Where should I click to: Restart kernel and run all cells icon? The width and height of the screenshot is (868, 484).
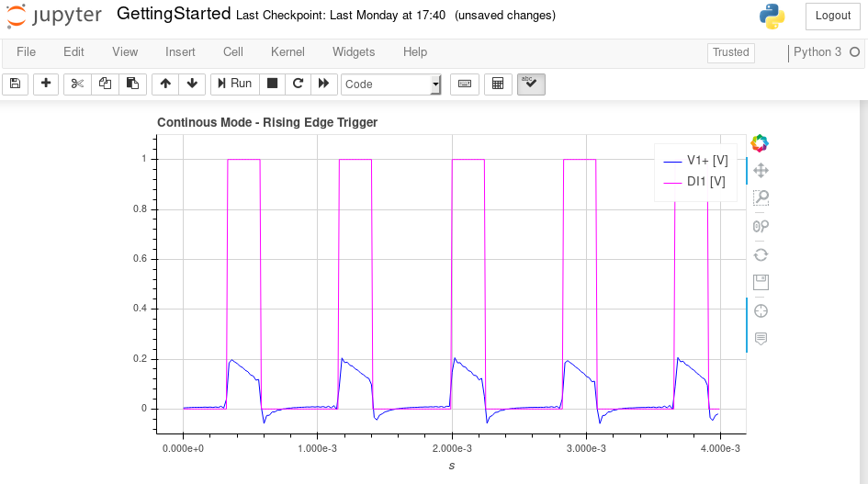point(324,84)
